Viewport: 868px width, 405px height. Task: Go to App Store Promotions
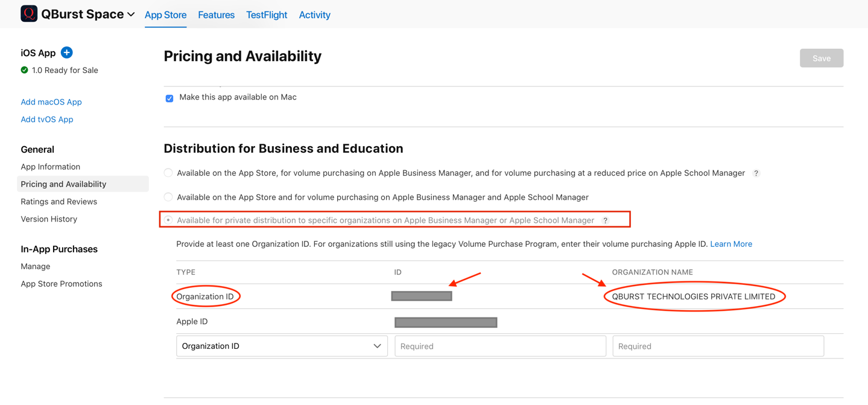pyautogui.click(x=61, y=284)
